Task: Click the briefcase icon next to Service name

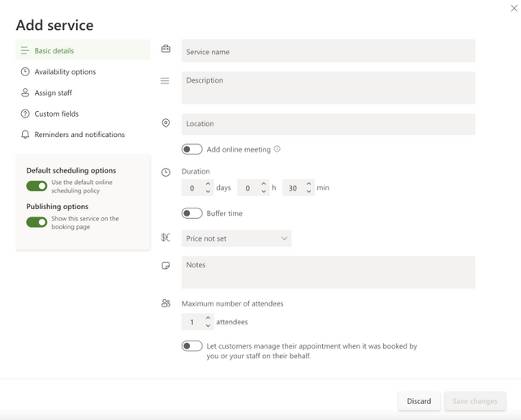Action: point(166,49)
